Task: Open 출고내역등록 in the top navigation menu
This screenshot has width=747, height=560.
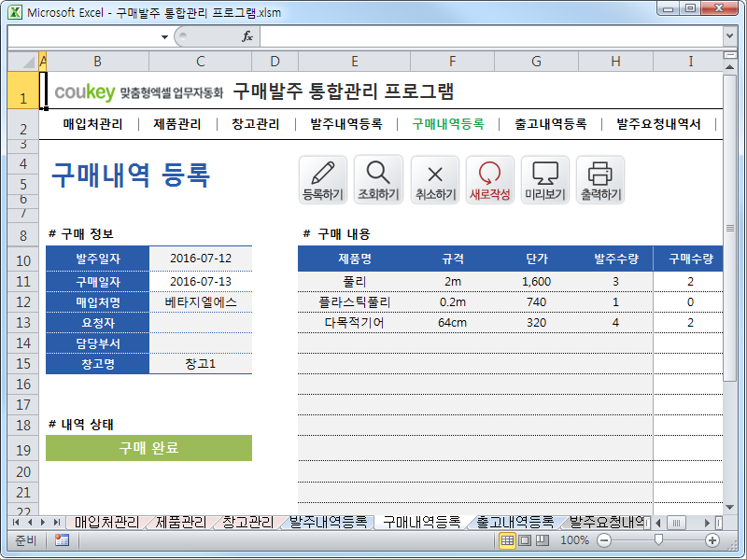Action: coord(551,124)
